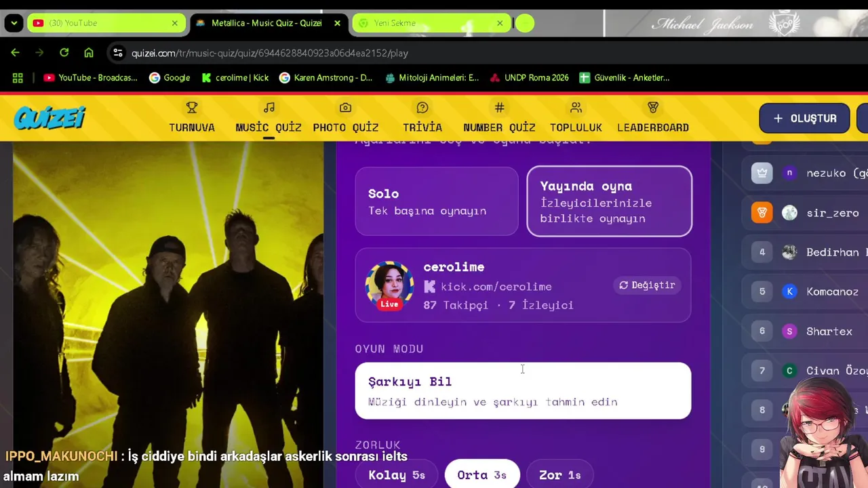Image resolution: width=868 pixels, height=488 pixels.
Task: Select the Şarkıyı Bil game mode
Action: pyautogui.click(x=523, y=390)
